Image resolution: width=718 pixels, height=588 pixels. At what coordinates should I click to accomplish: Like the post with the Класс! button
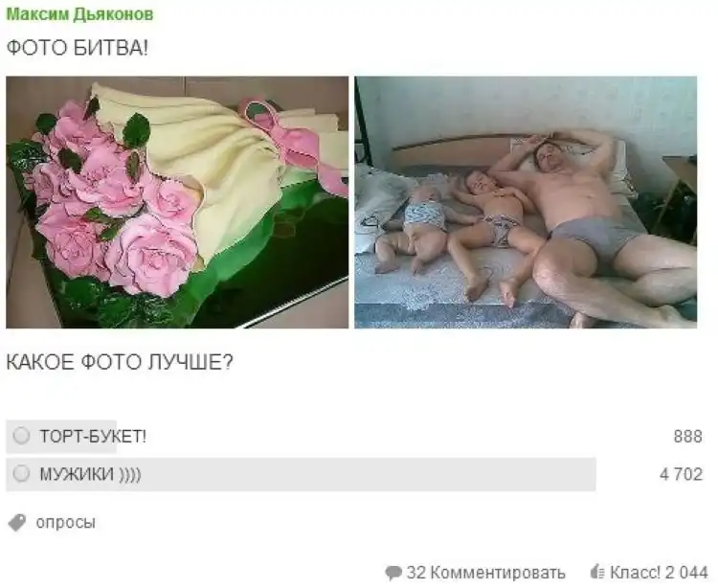click(x=635, y=572)
